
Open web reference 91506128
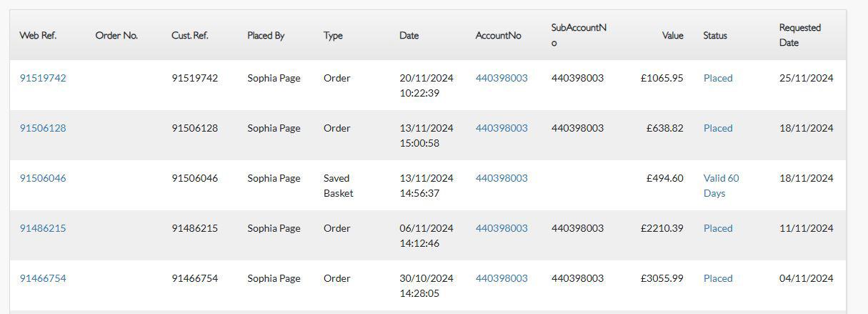pyautogui.click(x=43, y=128)
